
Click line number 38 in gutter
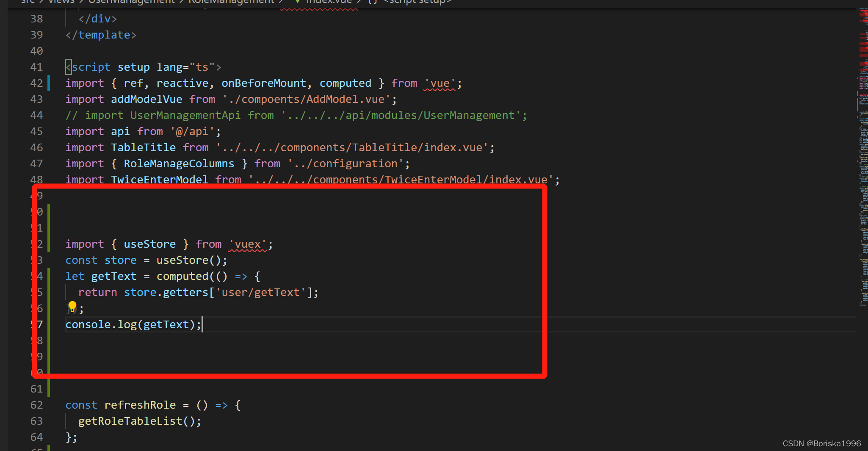click(x=37, y=19)
